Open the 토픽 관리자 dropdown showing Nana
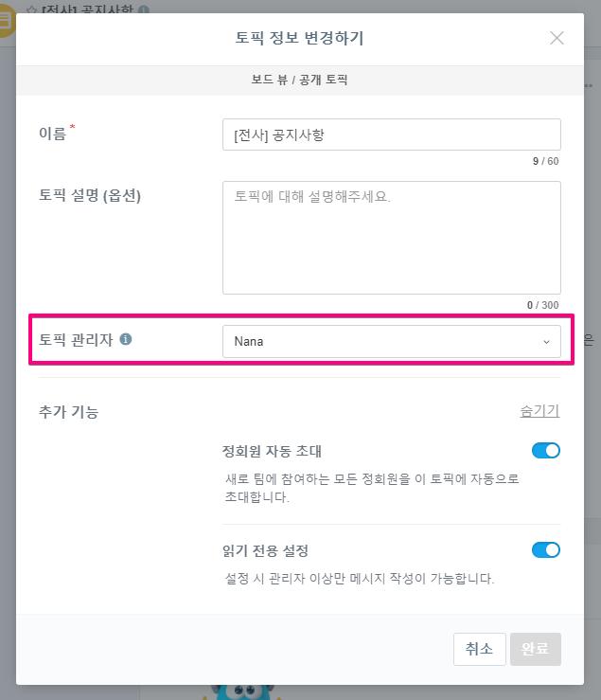 pos(391,341)
